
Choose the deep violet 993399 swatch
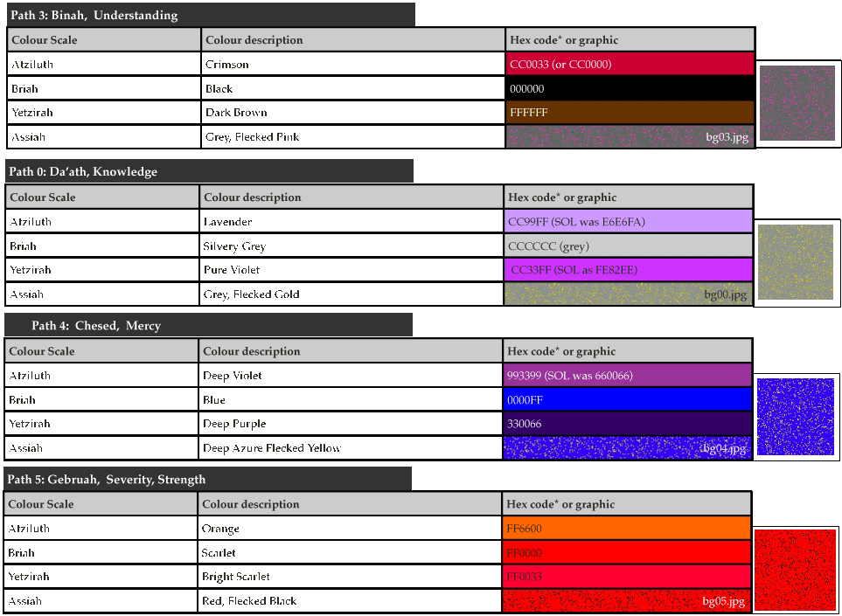(x=628, y=376)
